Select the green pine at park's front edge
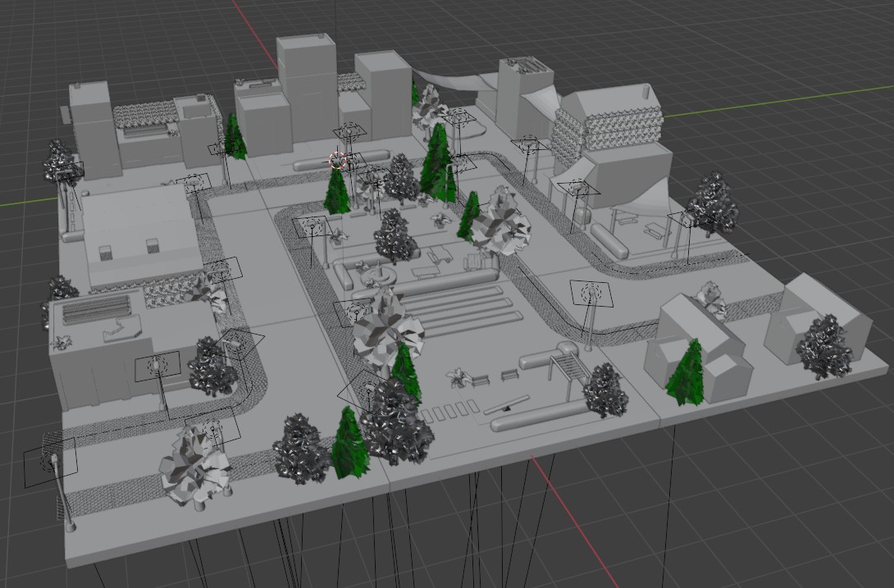The height and width of the screenshot is (588, 894). [x=349, y=444]
